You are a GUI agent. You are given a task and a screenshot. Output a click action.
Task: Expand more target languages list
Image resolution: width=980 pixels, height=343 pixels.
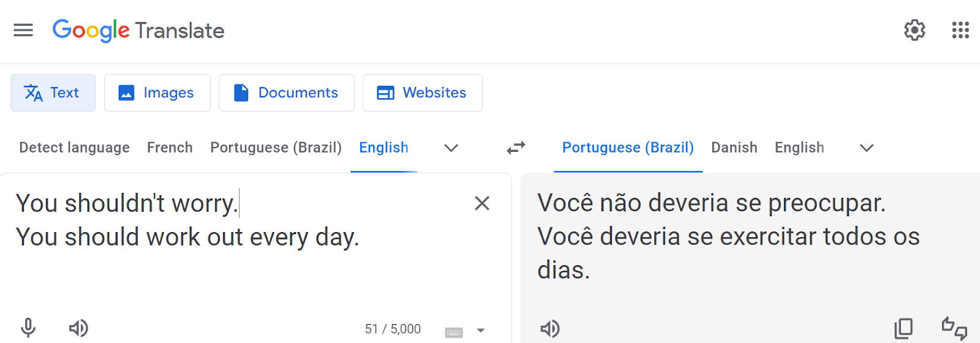866,148
